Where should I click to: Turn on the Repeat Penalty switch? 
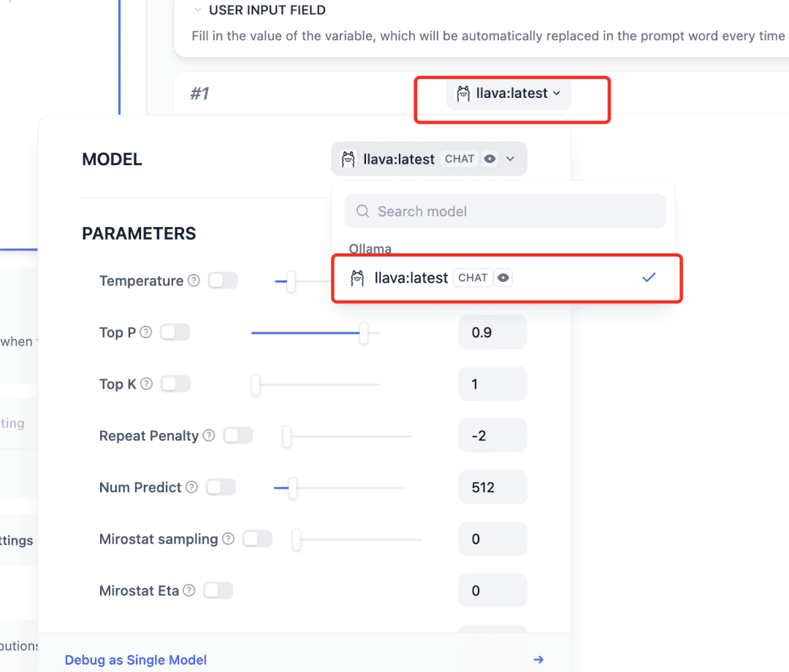coord(238,435)
